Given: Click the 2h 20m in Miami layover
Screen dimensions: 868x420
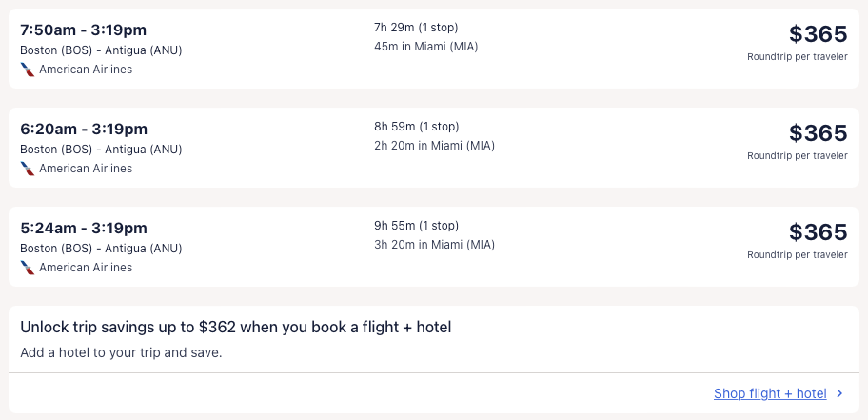Looking at the screenshot, I should pos(434,146).
